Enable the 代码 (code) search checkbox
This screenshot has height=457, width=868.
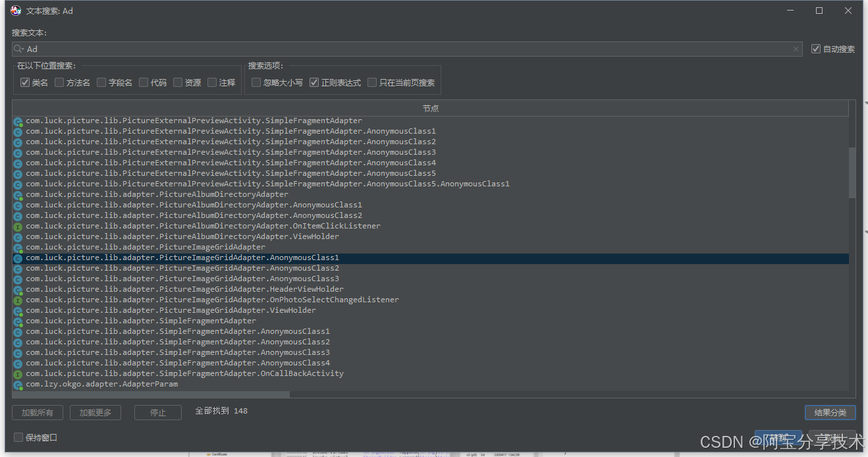pyautogui.click(x=144, y=82)
